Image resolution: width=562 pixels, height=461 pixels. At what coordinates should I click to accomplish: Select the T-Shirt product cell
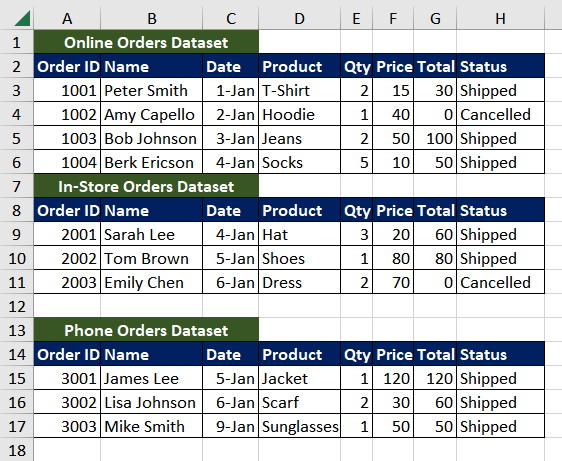point(299,90)
